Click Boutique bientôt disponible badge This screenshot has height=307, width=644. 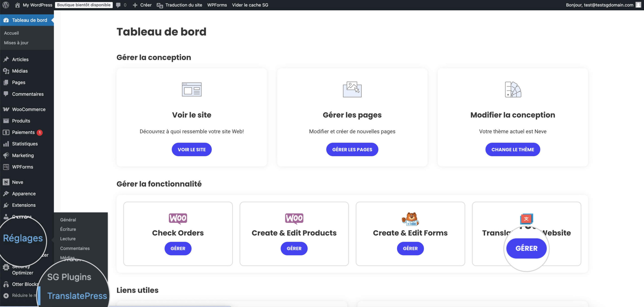point(84,5)
